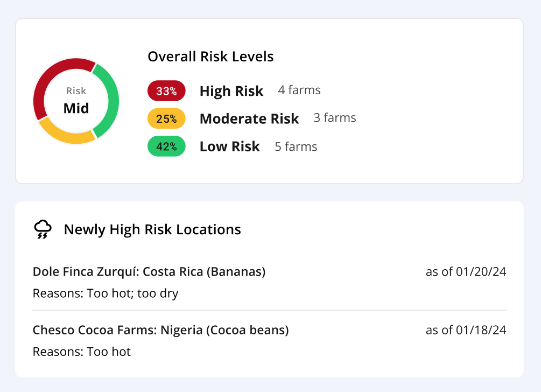541x392 pixels.
Task: Click the 5 farms count
Action: point(296,146)
